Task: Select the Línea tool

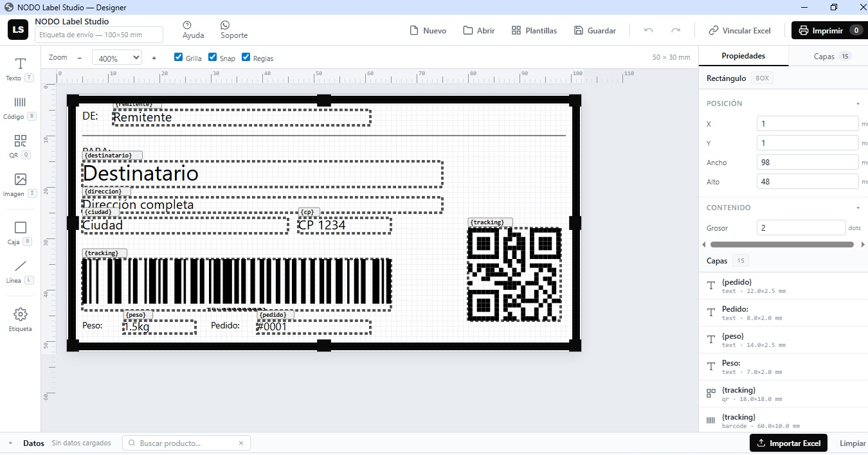Action: (20, 272)
